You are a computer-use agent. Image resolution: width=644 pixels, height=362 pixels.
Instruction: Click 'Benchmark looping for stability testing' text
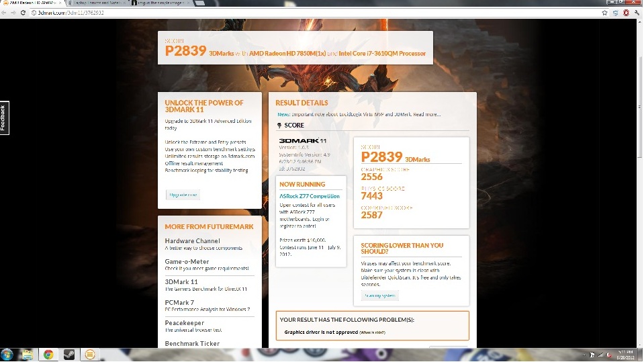pos(207,171)
